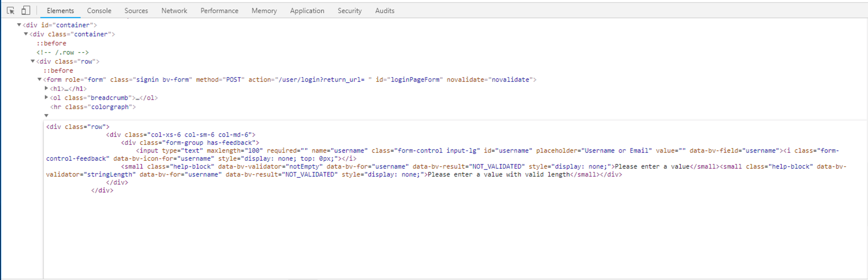Open the Sources tab
Image resolution: width=868 pixels, height=280 pixels.
coord(136,11)
